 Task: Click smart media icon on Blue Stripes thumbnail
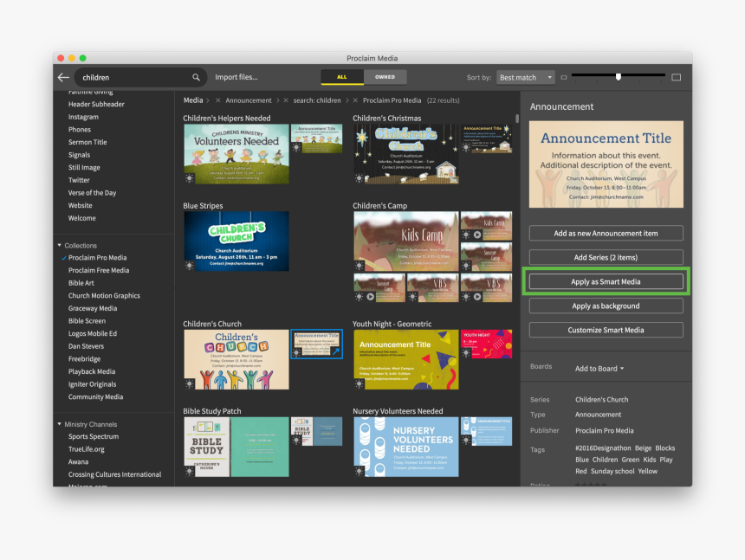[x=190, y=266]
